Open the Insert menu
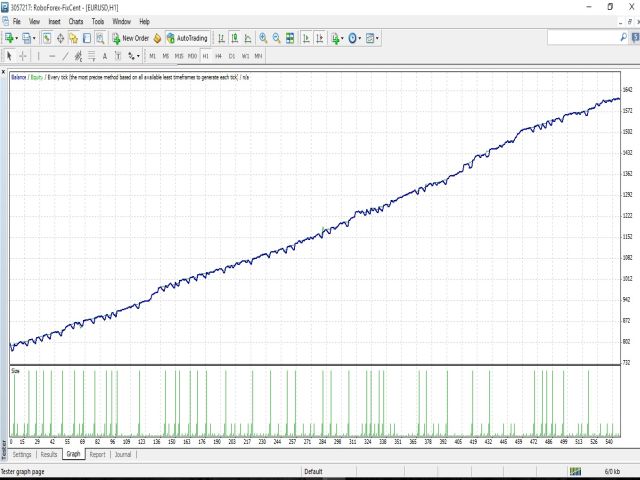The width and height of the screenshot is (640, 480). [54, 22]
